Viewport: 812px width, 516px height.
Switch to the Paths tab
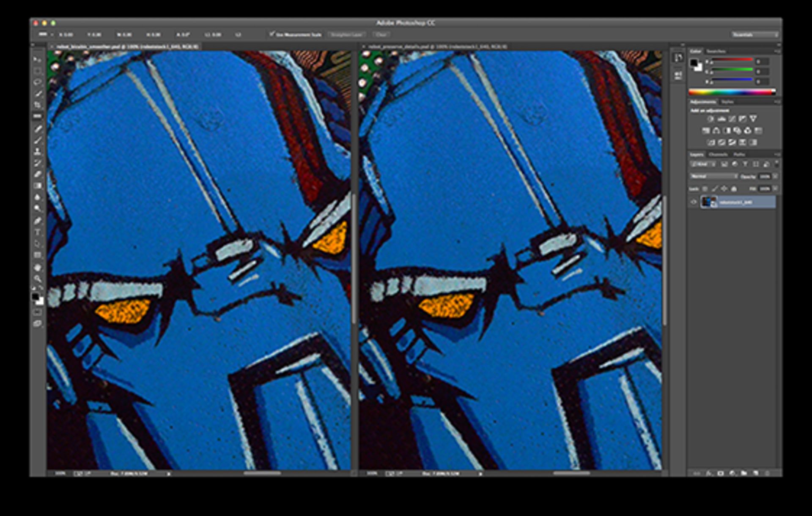pos(739,154)
